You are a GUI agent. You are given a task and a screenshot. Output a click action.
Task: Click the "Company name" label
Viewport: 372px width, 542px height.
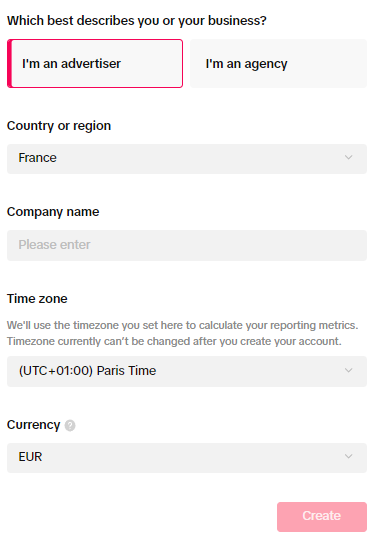tap(53, 212)
